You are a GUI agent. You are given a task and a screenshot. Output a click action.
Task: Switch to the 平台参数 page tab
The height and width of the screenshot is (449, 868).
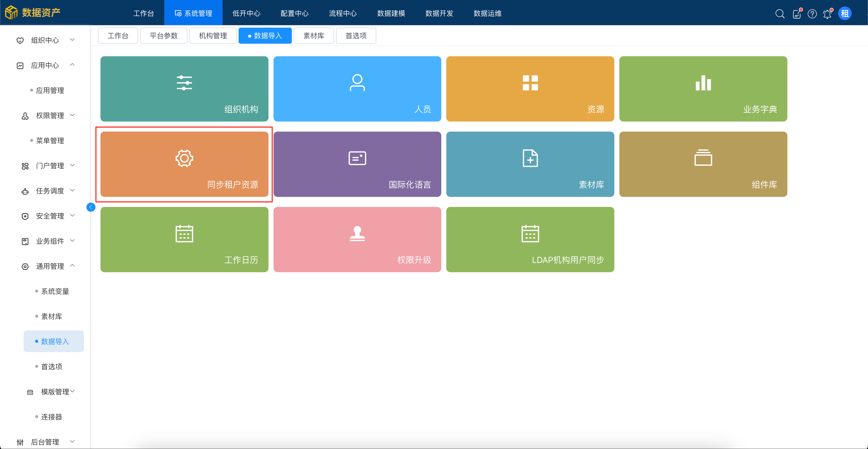pyautogui.click(x=164, y=36)
